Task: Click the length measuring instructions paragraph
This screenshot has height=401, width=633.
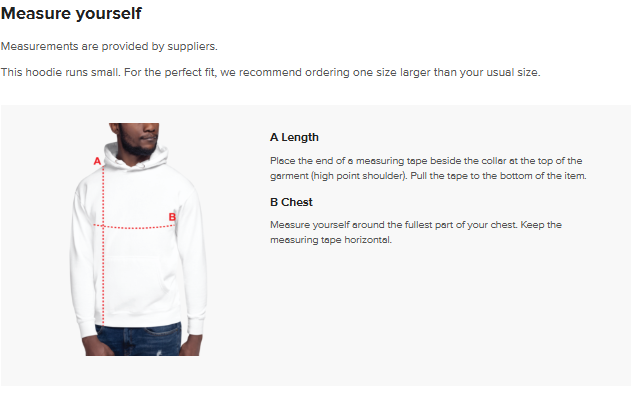Action: pyautogui.click(x=426, y=168)
